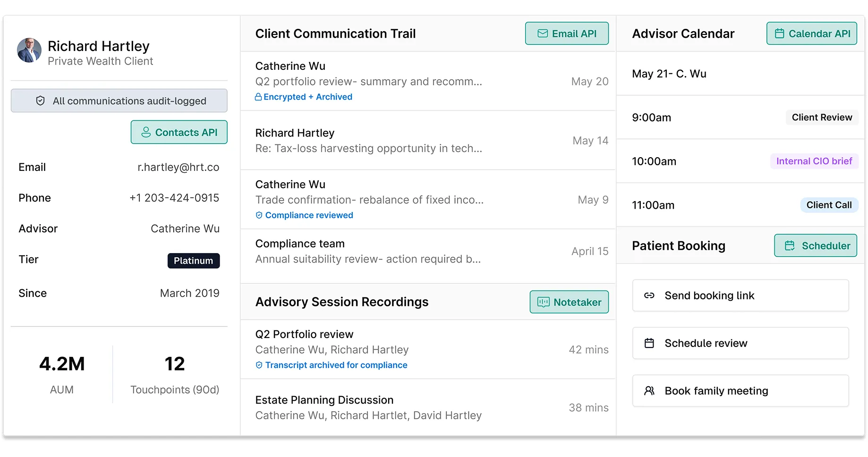
Task: Click the 42 mins recording duration
Action: (x=588, y=350)
